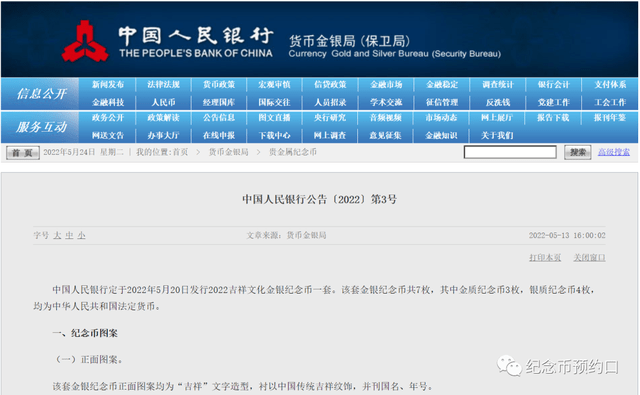640x395 pixels.
Task: Set font size to 中
Action: point(69,235)
